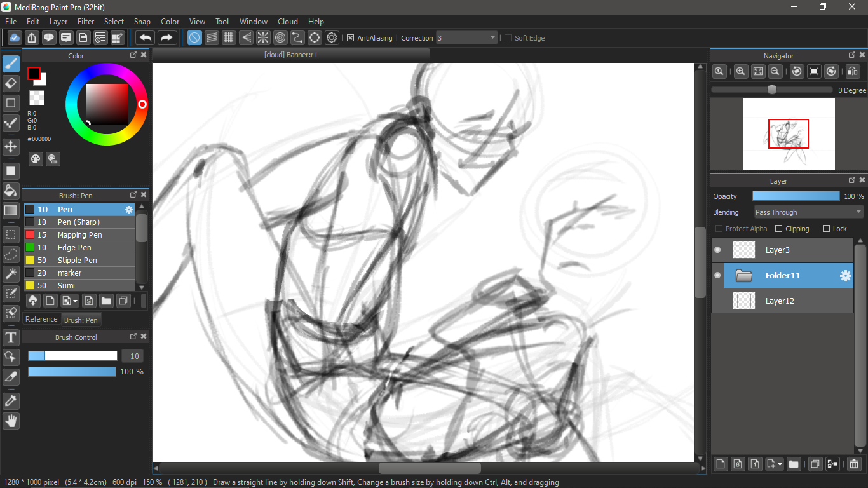
Task: Open the add layer dropdown arrow
Action: click(x=779, y=464)
